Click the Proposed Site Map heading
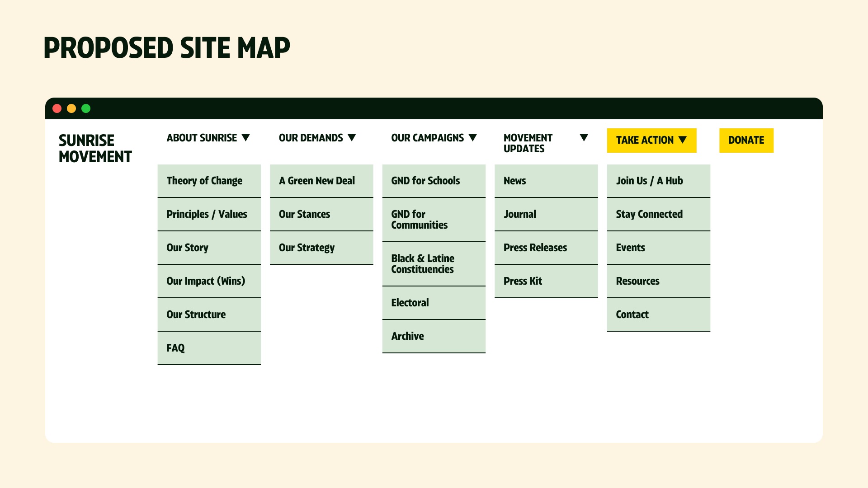This screenshot has width=868, height=488. (x=167, y=48)
